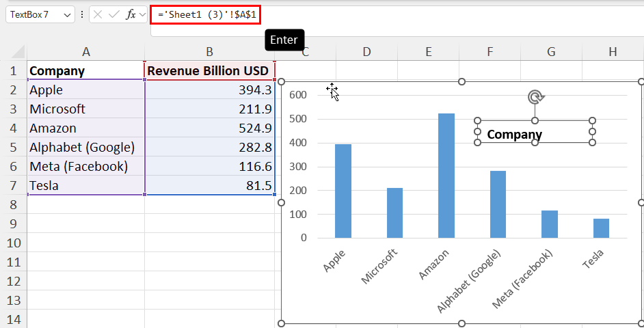This screenshot has width=644, height=328.
Task: Click the Alphabet (Google) cell
Action: pyautogui.click(x=86, y=147)
